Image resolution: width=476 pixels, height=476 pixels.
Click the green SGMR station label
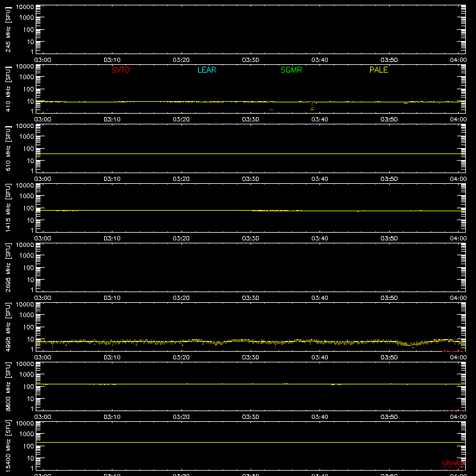291,70
